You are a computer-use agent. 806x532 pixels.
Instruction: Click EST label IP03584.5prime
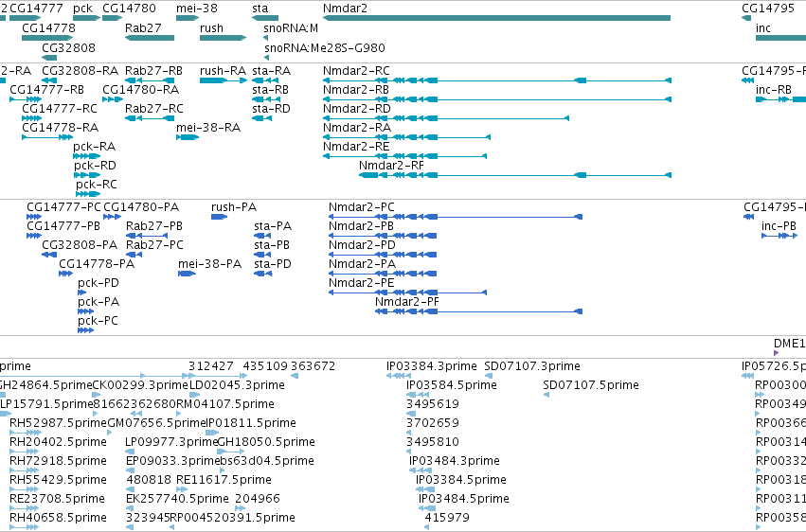tap(452, 384)
